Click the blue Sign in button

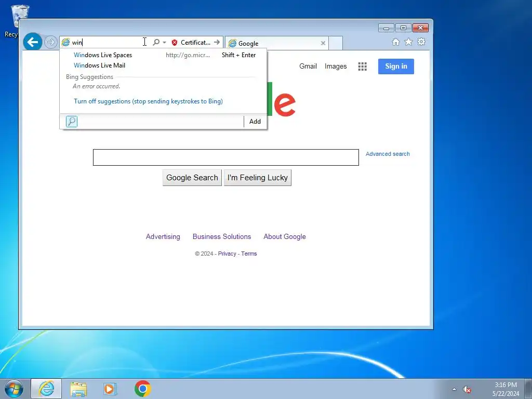click(x=396, y=66)
